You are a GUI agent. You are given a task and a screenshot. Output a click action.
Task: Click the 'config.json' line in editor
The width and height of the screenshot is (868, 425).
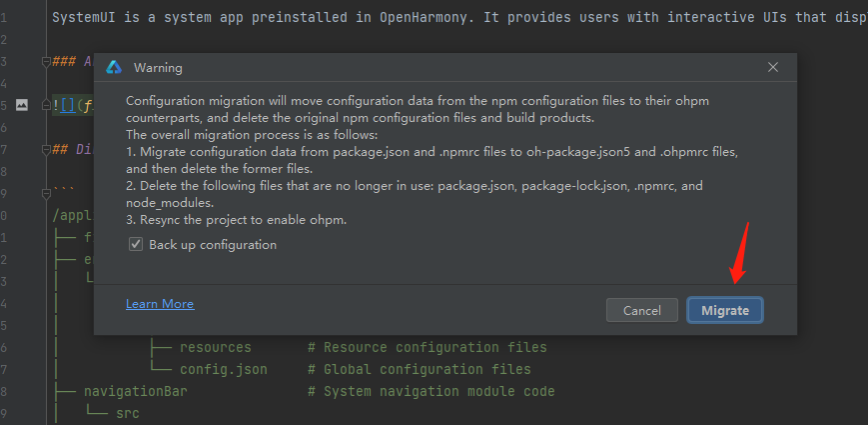pos(223,369)
